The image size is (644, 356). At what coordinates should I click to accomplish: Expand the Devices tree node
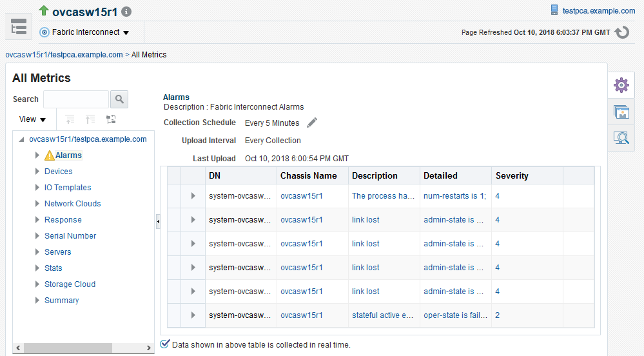point(37,172)
